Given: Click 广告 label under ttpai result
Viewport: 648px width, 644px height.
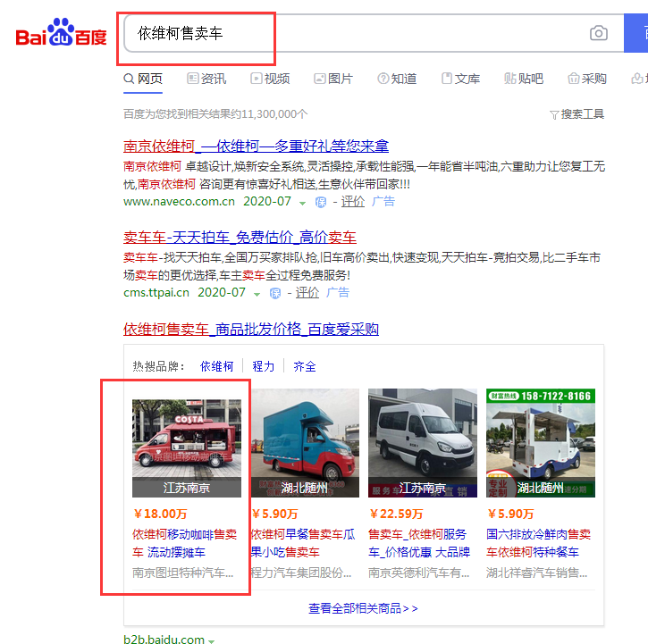Looking at the screenshot, I should (x=338, y=292).
